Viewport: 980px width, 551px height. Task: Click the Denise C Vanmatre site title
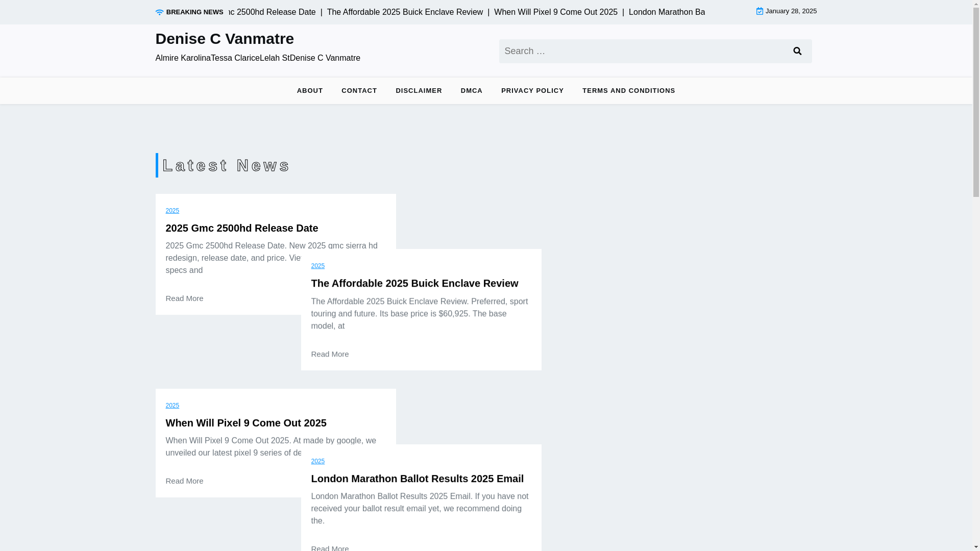point(225,39)
